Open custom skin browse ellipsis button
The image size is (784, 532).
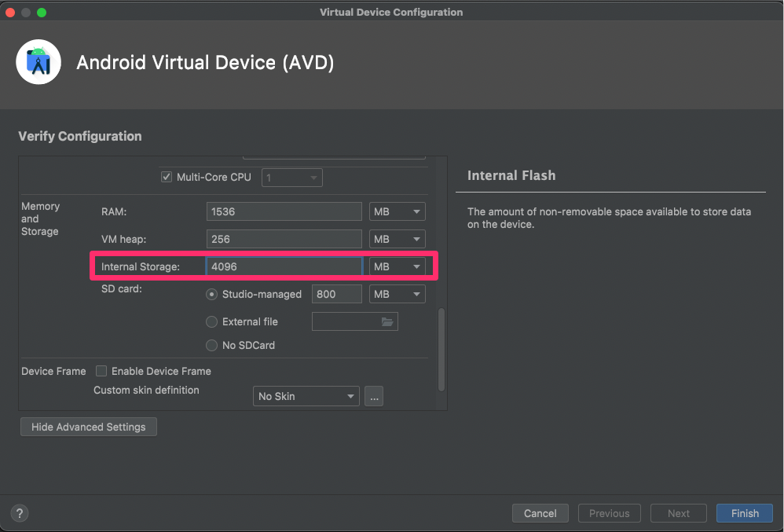[x=374, y=397]
